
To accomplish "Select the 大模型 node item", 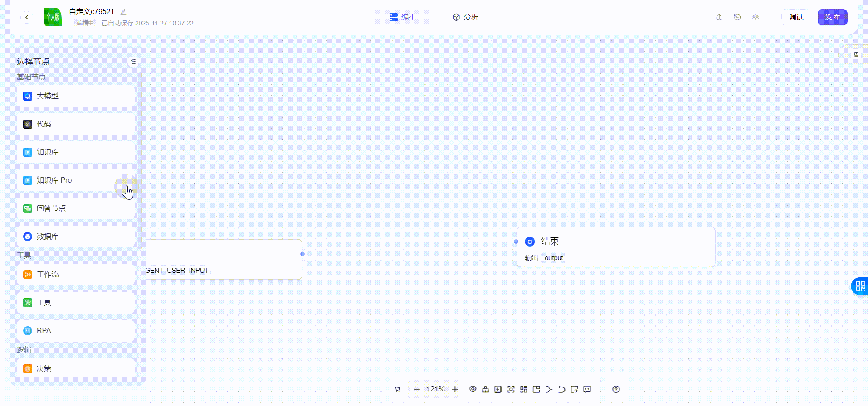I will tap(76, 96).
